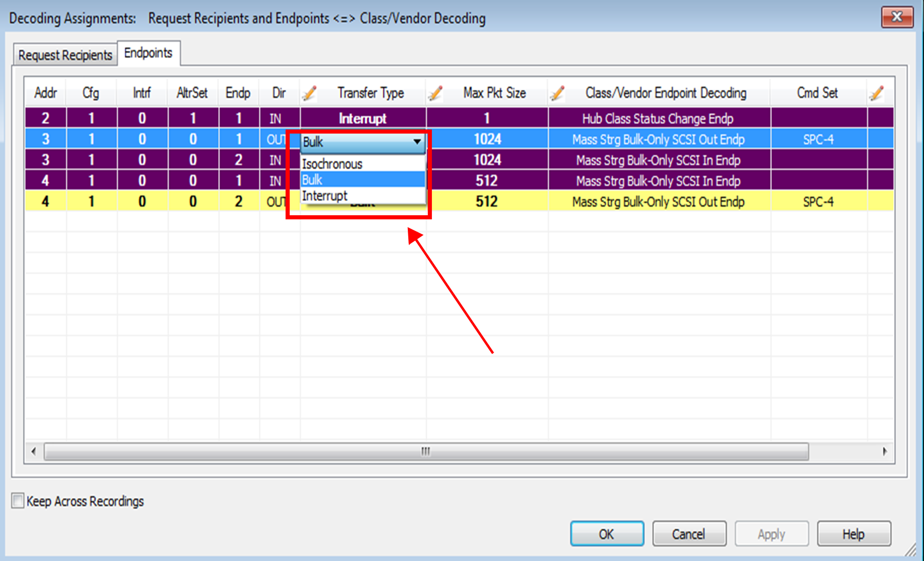Click the pencil icon after Transfer Type
Screen dimensions: 924x561
pyautogui.click(x=436, y=93)
